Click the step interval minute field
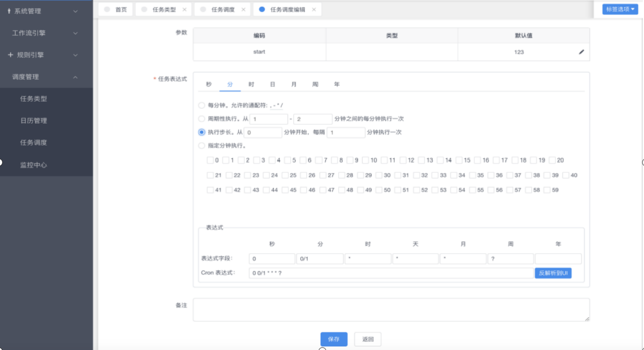This screenshot has width=644, height=350. point(346,132)
